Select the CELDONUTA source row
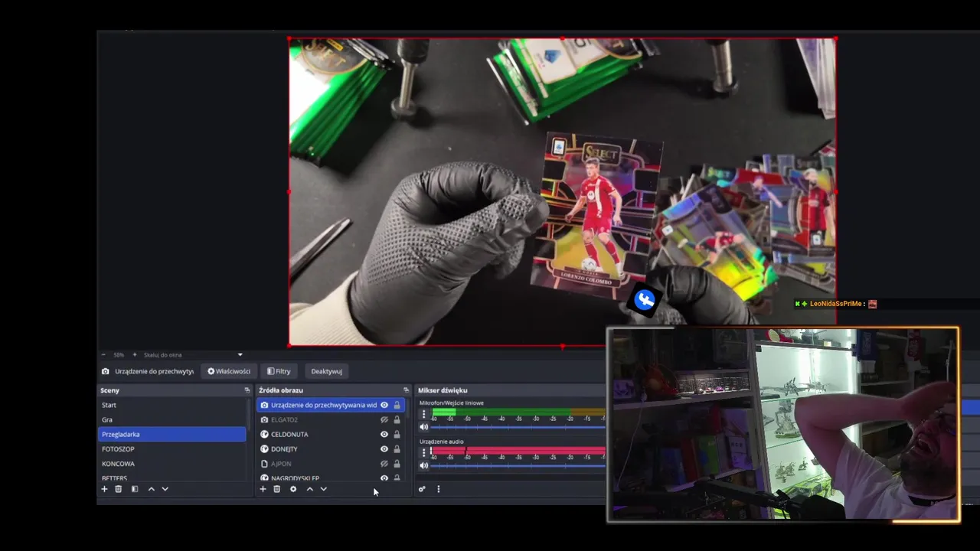This screenshot has height=551, width=980. [331, 434]
